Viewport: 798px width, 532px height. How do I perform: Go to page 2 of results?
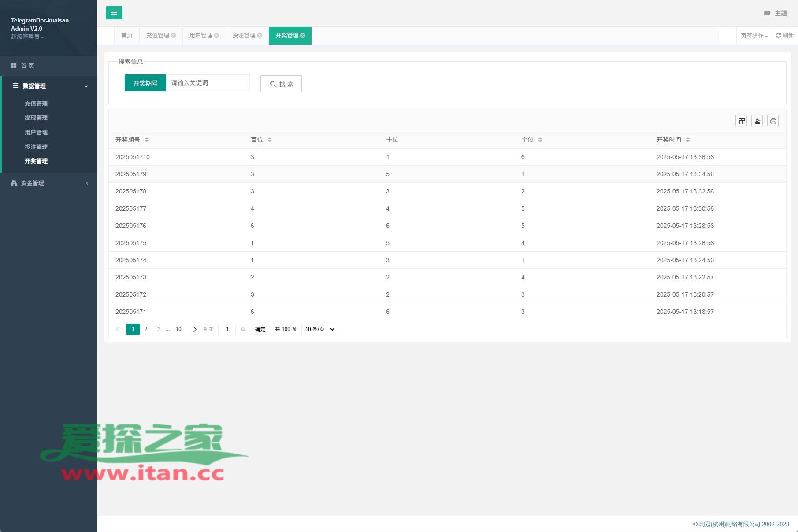[146, 329]
